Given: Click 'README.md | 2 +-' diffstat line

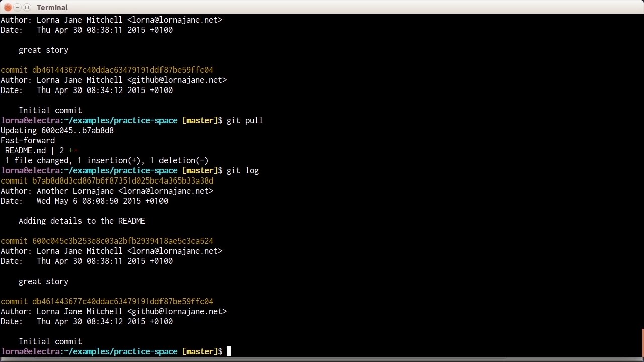Looking at the screenshot, I should coord(41,150).
